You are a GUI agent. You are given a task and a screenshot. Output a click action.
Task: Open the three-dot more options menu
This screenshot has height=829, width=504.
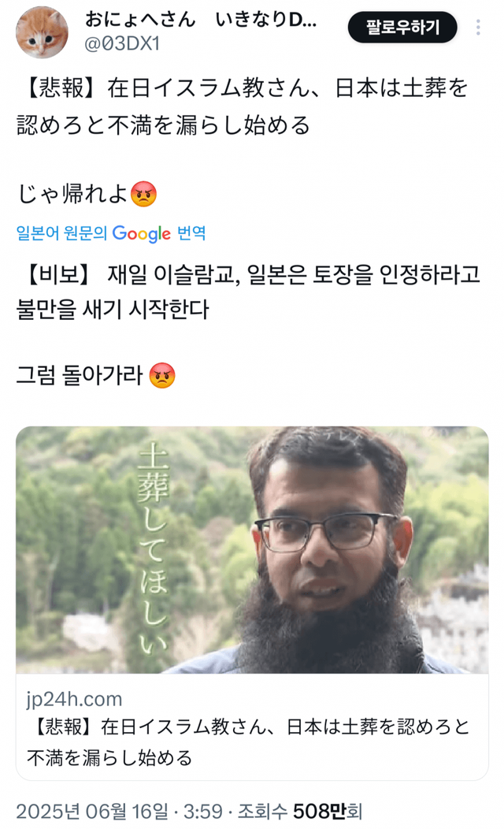(477, 28)
